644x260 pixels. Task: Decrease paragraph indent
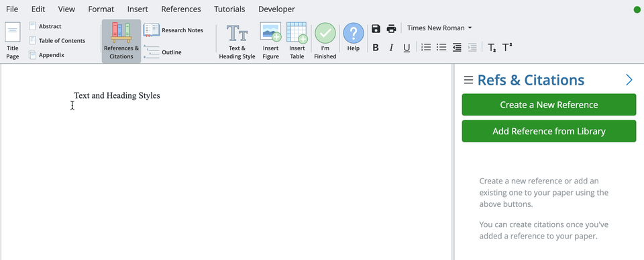(457, 47)
